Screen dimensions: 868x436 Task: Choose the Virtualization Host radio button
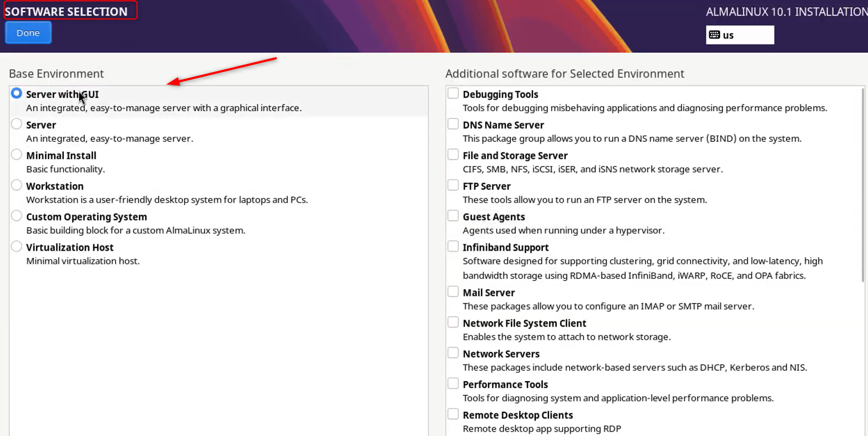[x=16, y=247]
